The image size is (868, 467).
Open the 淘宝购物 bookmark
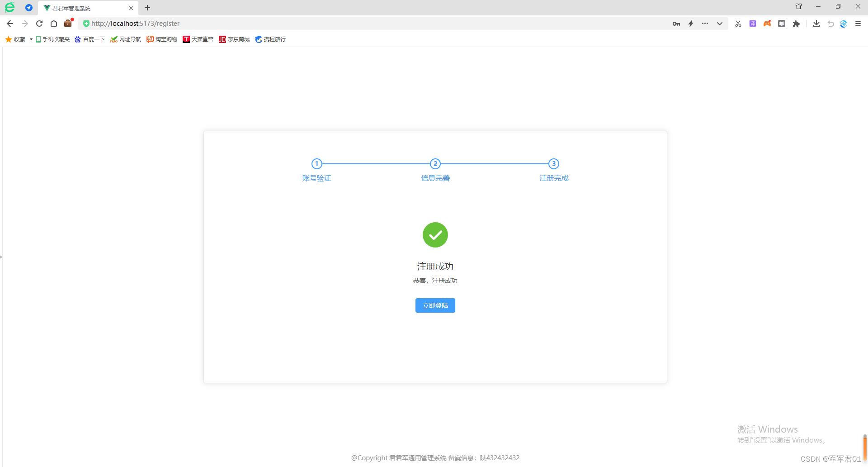(x=162, y=39)
